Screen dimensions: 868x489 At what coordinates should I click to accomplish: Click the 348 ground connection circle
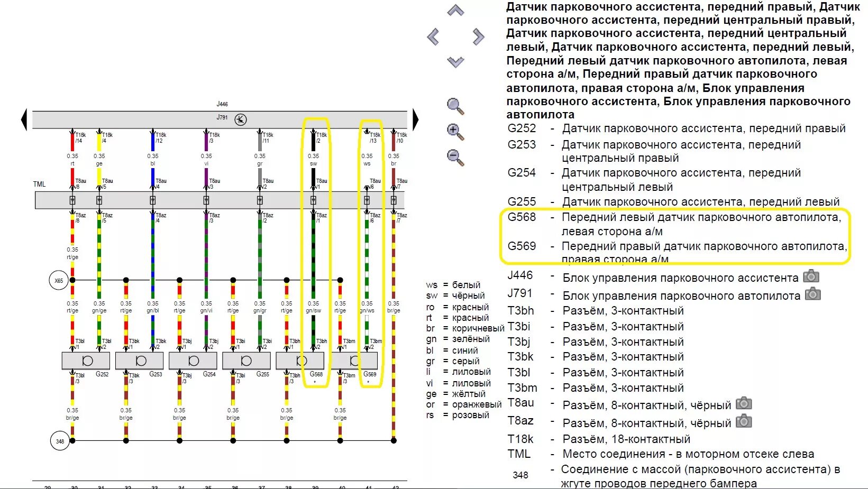pos(59,441)
